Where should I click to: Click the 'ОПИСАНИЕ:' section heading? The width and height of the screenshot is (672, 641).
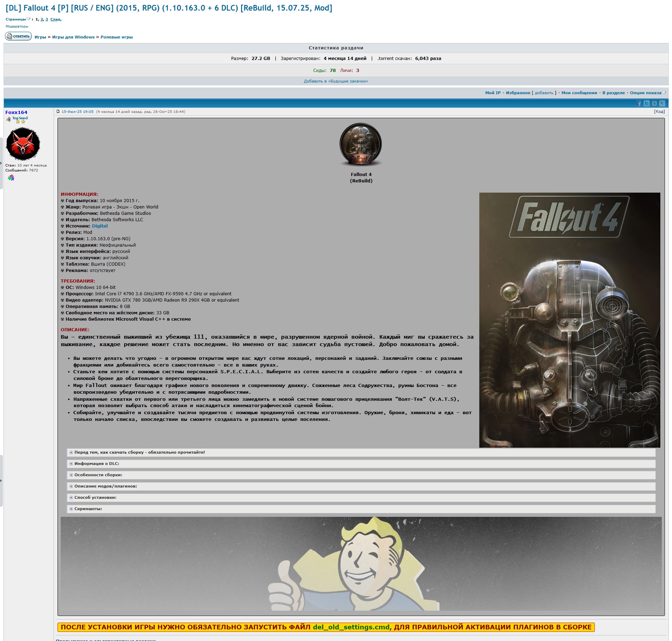pyautogui.click(x=75, y=330)
